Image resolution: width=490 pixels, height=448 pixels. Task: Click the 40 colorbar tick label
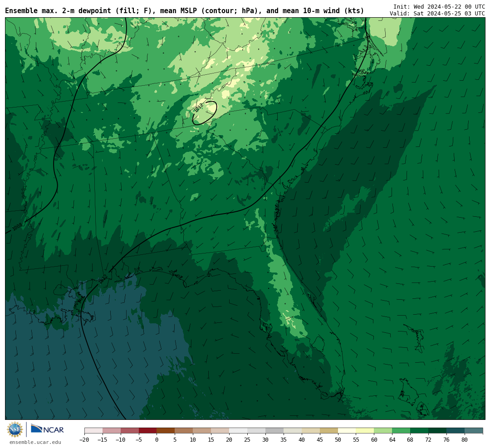[302, 439]
